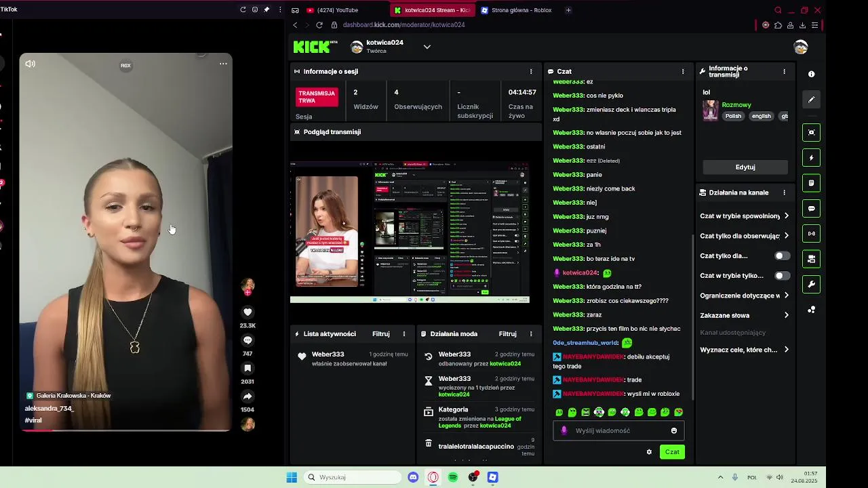Focus the 'Wyślij wiadomość' message field
This screenshot has height=488, width=868.
(x=618, y=430)
